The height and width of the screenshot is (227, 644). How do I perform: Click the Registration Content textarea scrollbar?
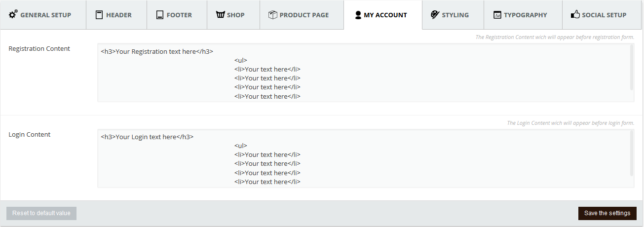pos(632,68)
